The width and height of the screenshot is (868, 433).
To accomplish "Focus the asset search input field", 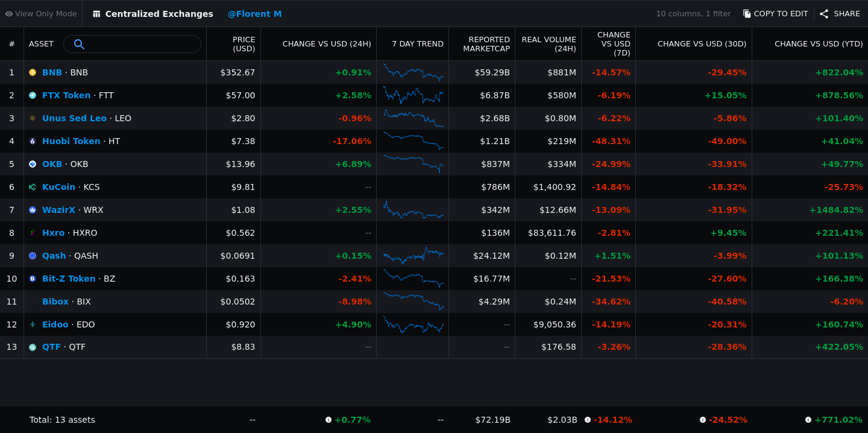I will point(132,44).
